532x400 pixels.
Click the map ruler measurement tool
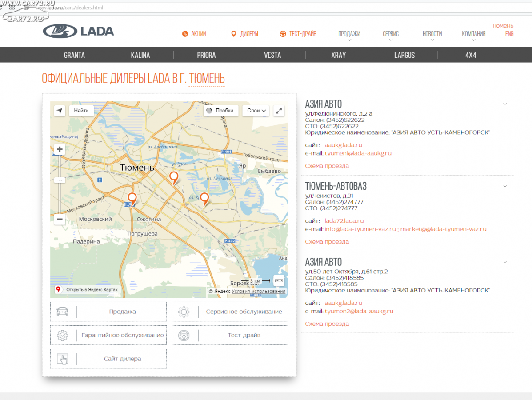[279, 280]
